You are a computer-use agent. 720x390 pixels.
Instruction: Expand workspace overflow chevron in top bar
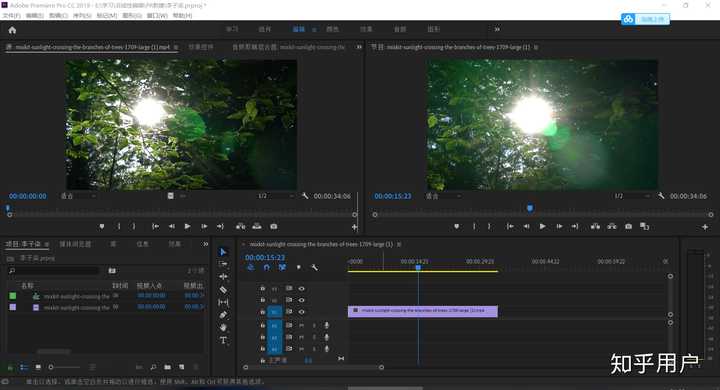(x=497, y=29)
